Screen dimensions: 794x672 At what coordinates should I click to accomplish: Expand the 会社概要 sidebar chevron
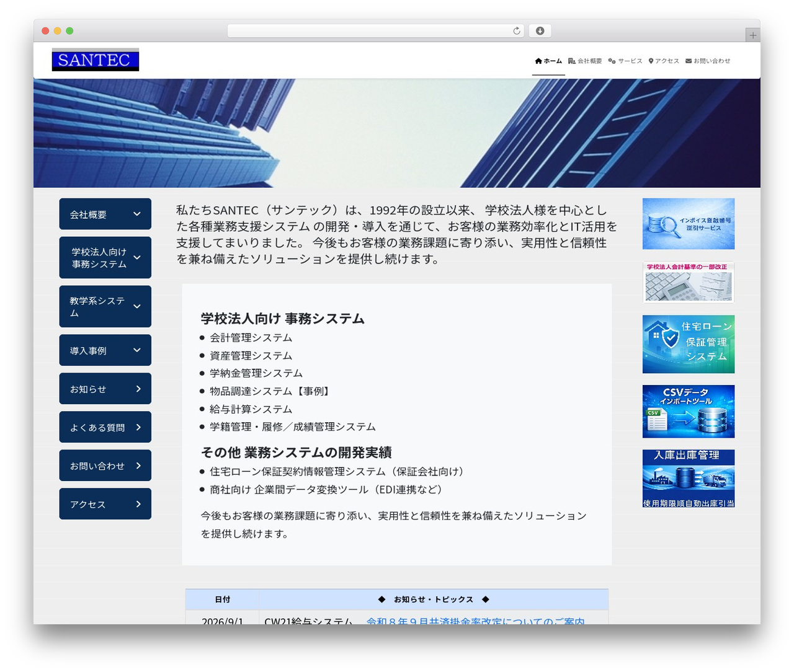(x=137, y=214)
